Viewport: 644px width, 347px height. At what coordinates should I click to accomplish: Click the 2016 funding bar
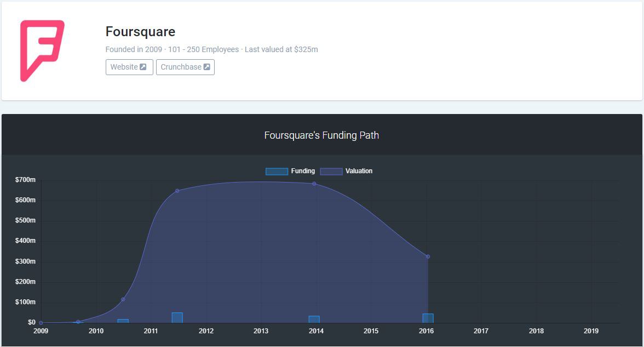(428, 318)
